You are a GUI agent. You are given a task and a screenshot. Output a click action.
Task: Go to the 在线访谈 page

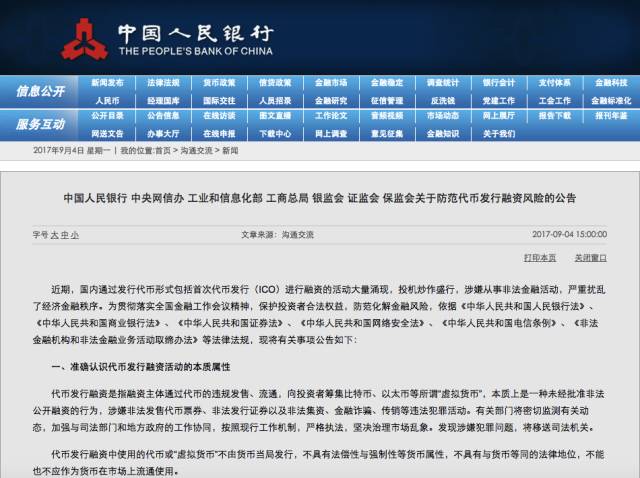219,116
